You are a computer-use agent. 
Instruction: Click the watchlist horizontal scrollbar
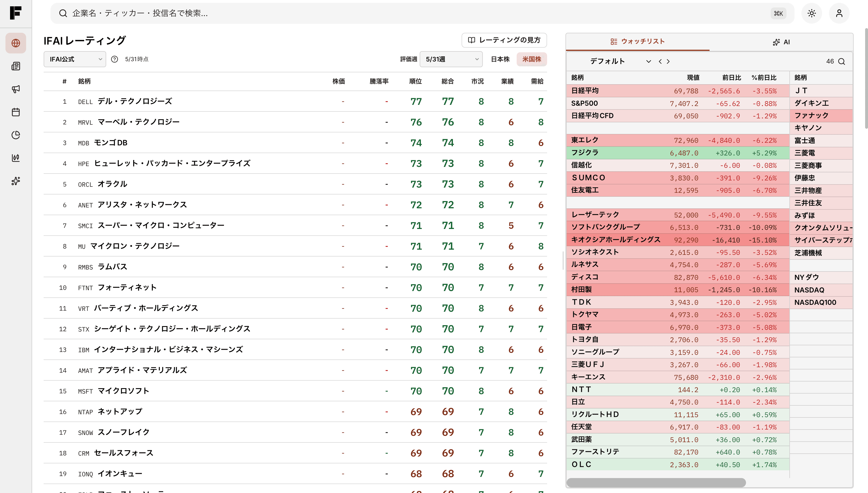click(656, 482)
